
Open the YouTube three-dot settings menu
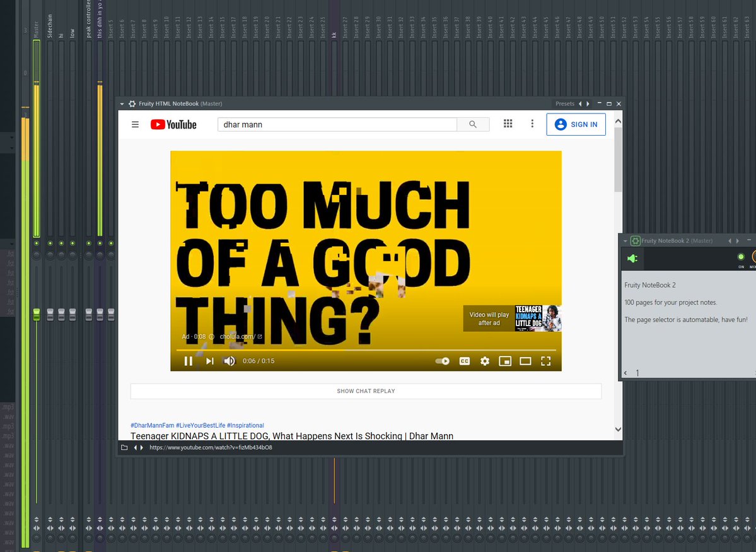532,124
